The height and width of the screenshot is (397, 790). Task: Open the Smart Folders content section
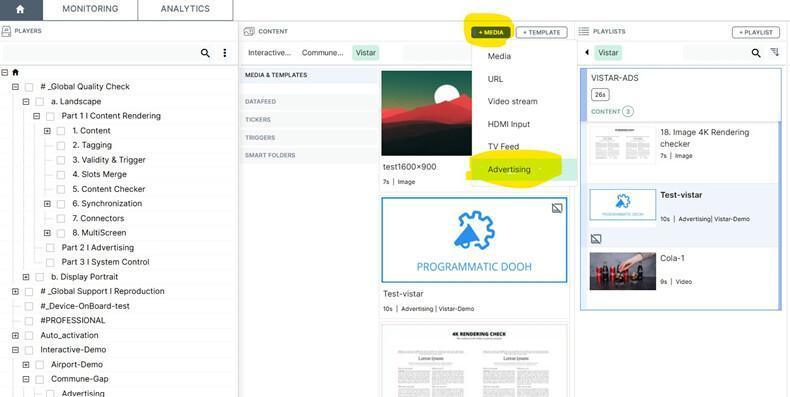308,155
